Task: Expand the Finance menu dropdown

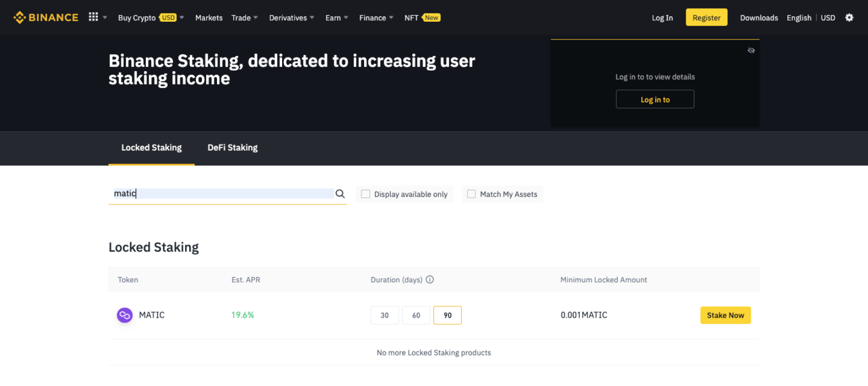Action: (391, 18)
